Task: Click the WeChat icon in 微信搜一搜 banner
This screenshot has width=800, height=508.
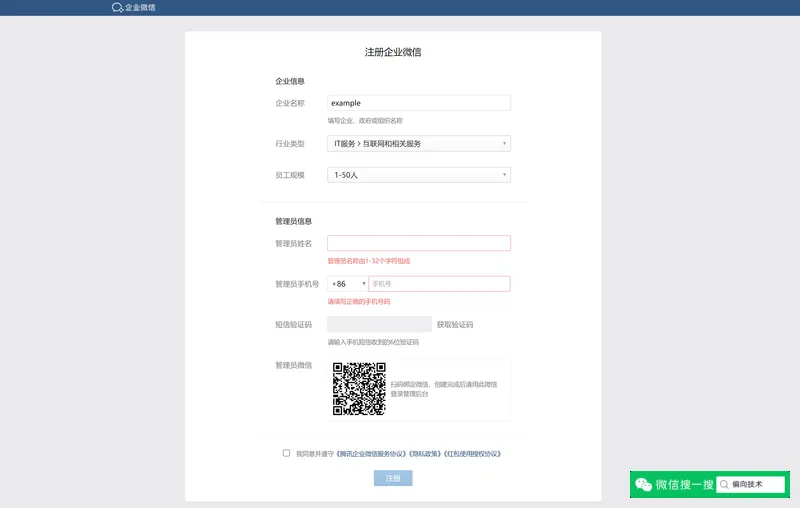Action: click(643, 485)
